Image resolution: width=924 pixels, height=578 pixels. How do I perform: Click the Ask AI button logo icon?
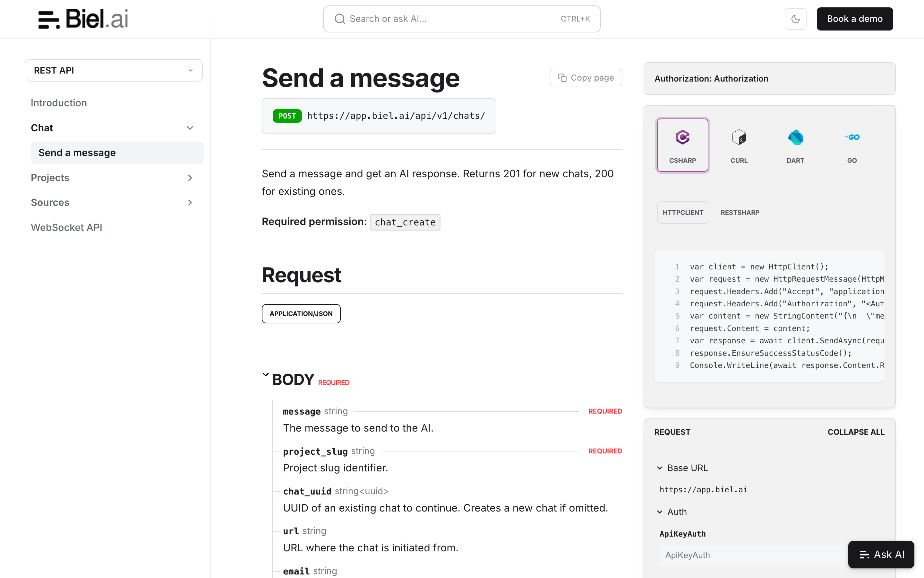point(864,555)
